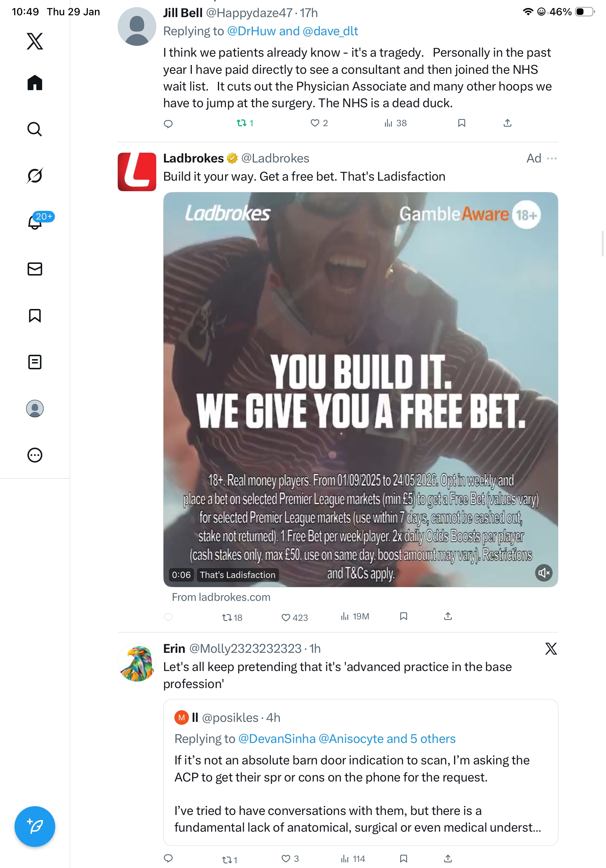The height and width of the screenshot is (868, 606).
Task: Bookmark Erin's post
Action: point(403,859)
